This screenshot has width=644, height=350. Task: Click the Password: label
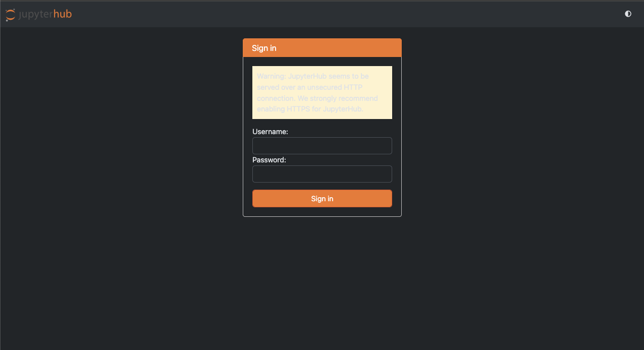click(x=269, y=160)
